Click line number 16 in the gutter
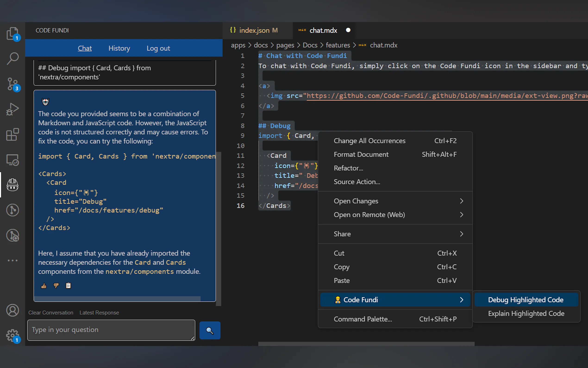 pyautogui.click(x=240, y=206)
